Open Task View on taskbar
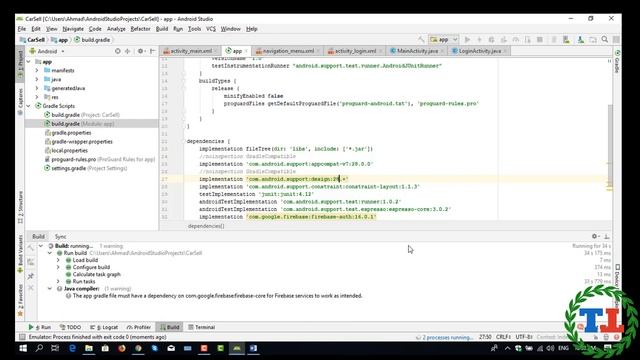The image size is (640, 360). (55, 348)
